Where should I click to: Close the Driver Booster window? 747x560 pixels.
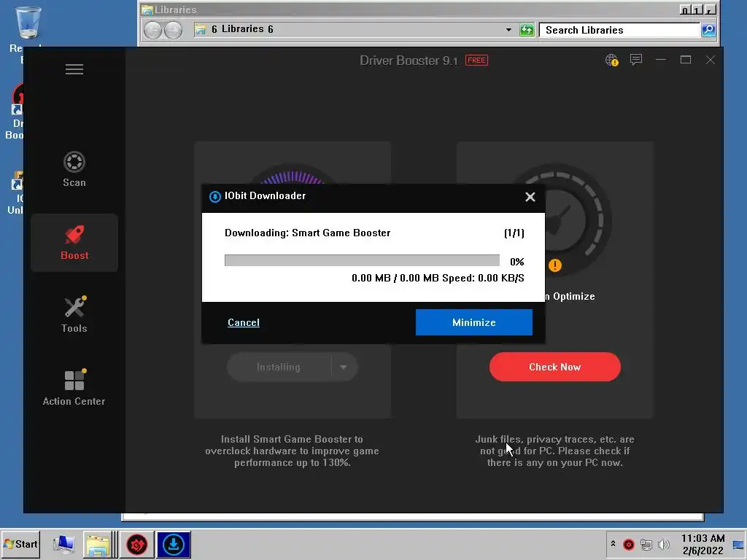coord(711,60)
